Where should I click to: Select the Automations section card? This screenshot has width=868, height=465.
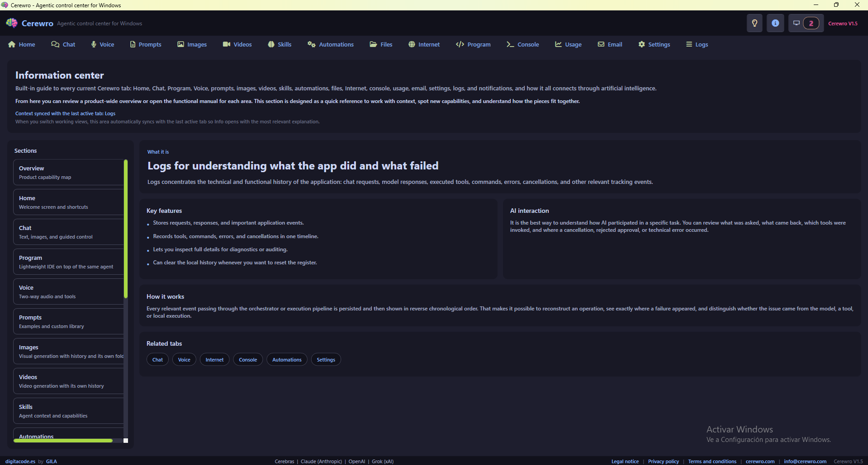click(x=68, y=433)
